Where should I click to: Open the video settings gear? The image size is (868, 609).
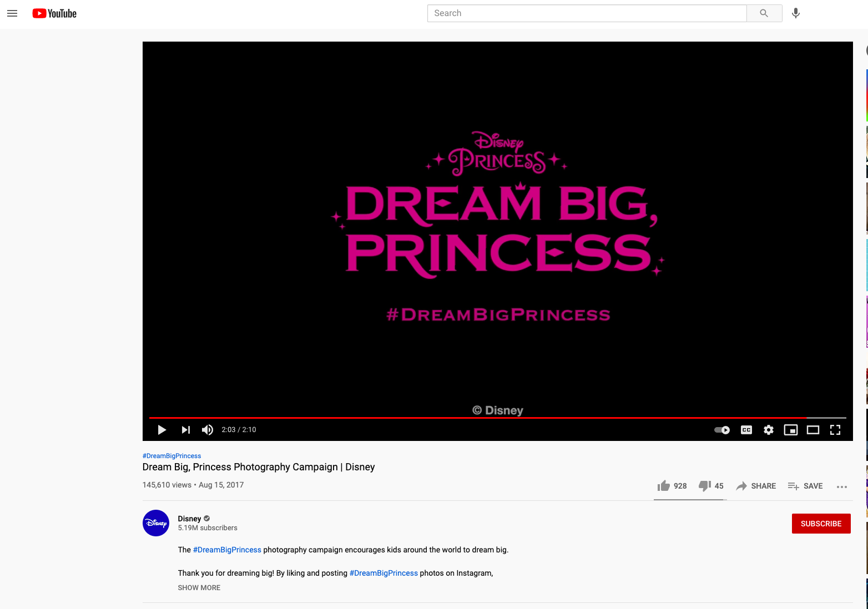[769, 430]
